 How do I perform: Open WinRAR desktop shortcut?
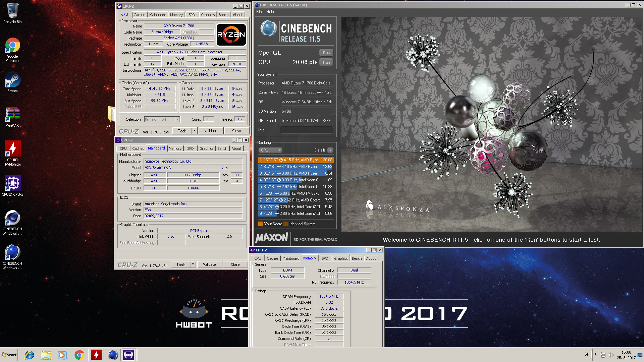12,117
